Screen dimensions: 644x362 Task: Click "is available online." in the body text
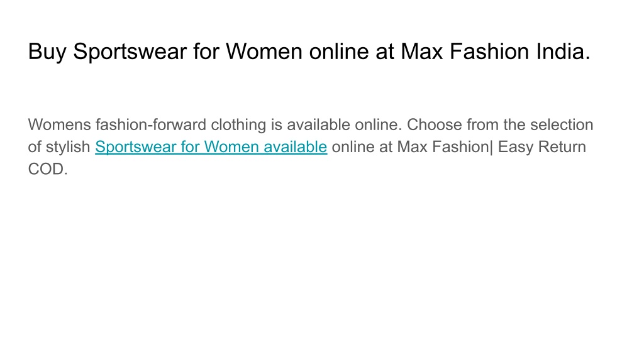point(336,125)
